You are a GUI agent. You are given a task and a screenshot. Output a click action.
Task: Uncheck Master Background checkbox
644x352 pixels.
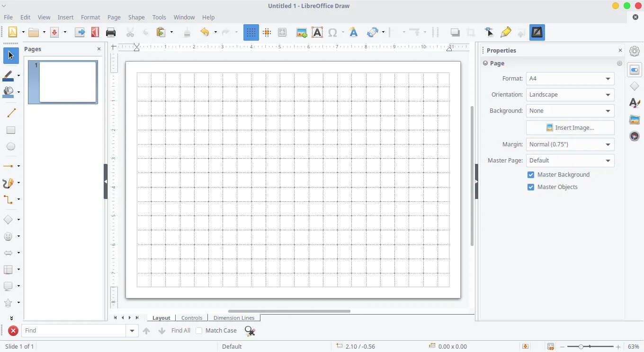pyautogui.click(x=531, y=175)
